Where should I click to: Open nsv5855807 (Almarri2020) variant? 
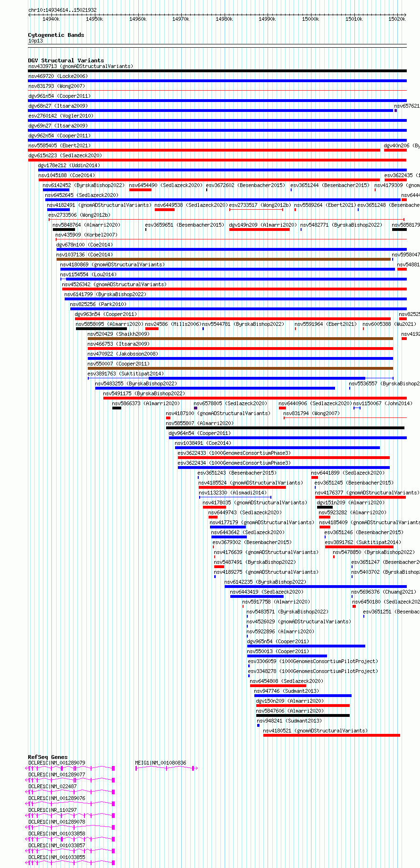point(285,428)
